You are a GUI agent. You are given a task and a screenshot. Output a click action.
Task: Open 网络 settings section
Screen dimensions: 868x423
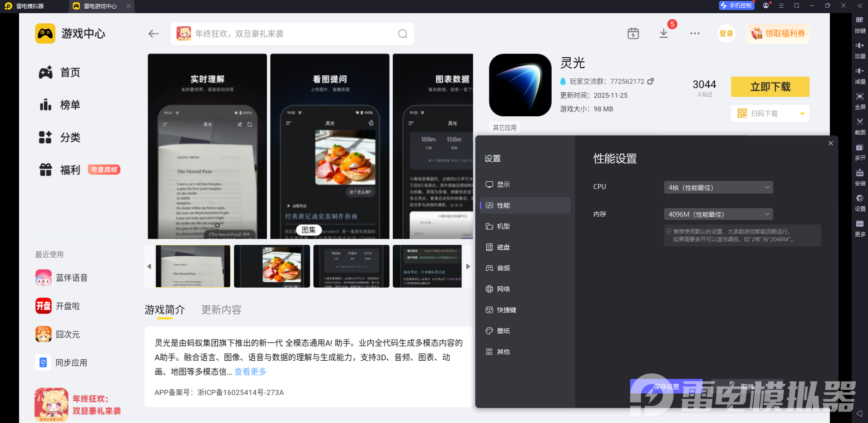click(525, 289)
